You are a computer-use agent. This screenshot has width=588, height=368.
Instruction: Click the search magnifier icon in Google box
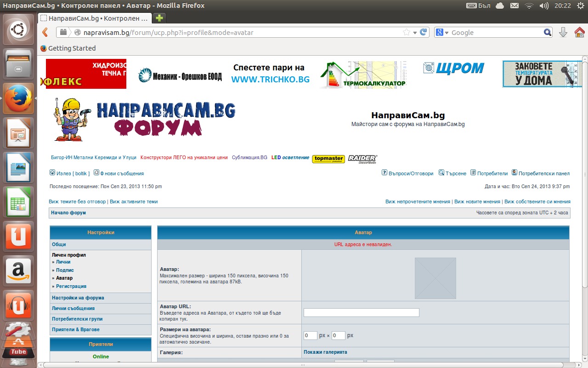point(547,32)
